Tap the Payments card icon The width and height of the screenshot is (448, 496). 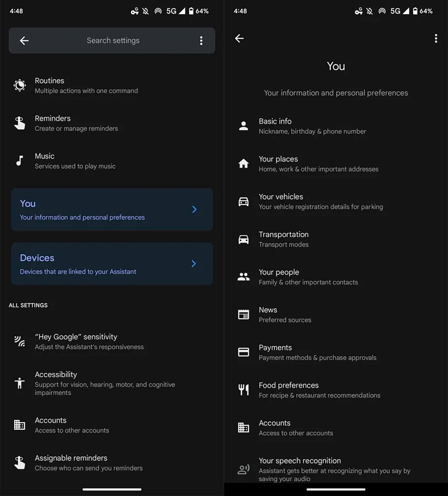click(243, 352)
